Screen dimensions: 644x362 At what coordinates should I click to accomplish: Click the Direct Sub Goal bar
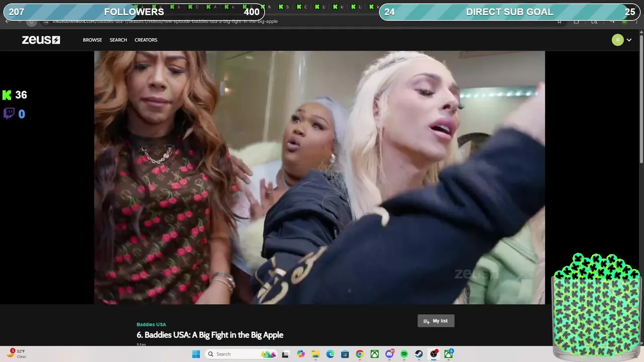click(510, 12)
